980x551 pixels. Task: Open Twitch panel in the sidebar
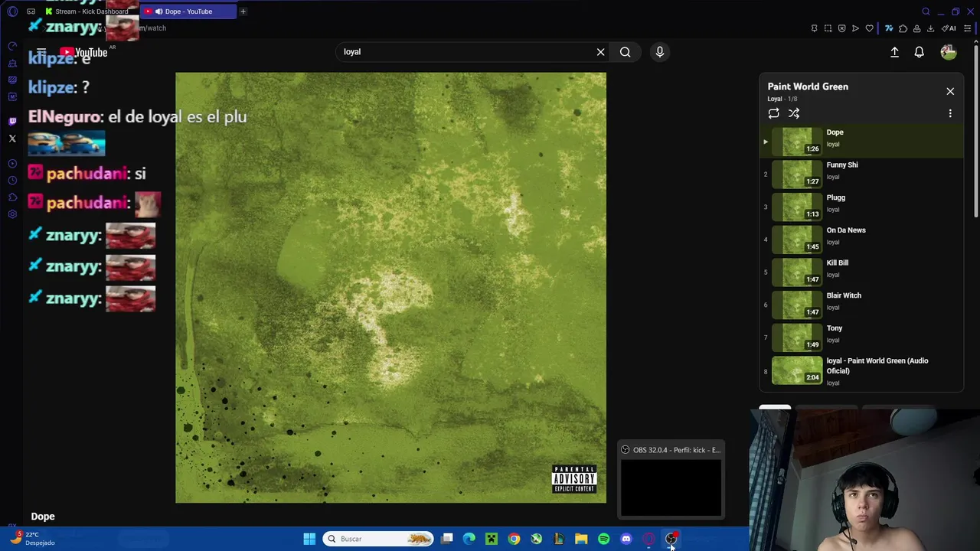(12, 121)
